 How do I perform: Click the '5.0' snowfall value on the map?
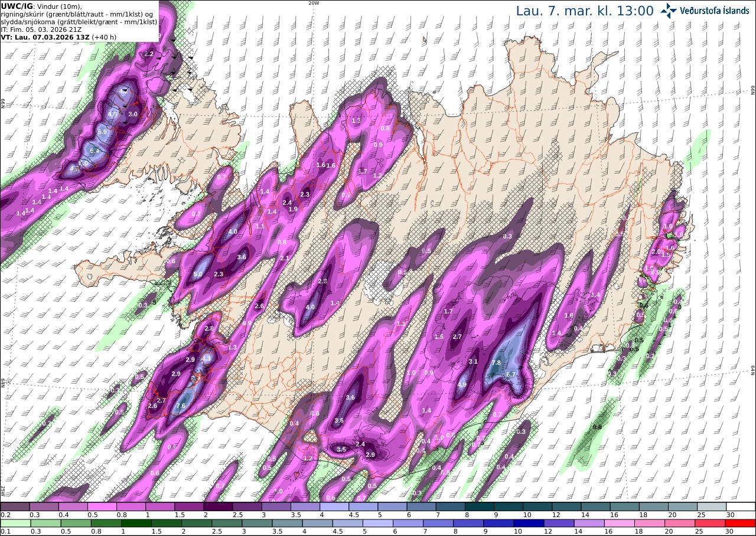[x=198, y=274]
